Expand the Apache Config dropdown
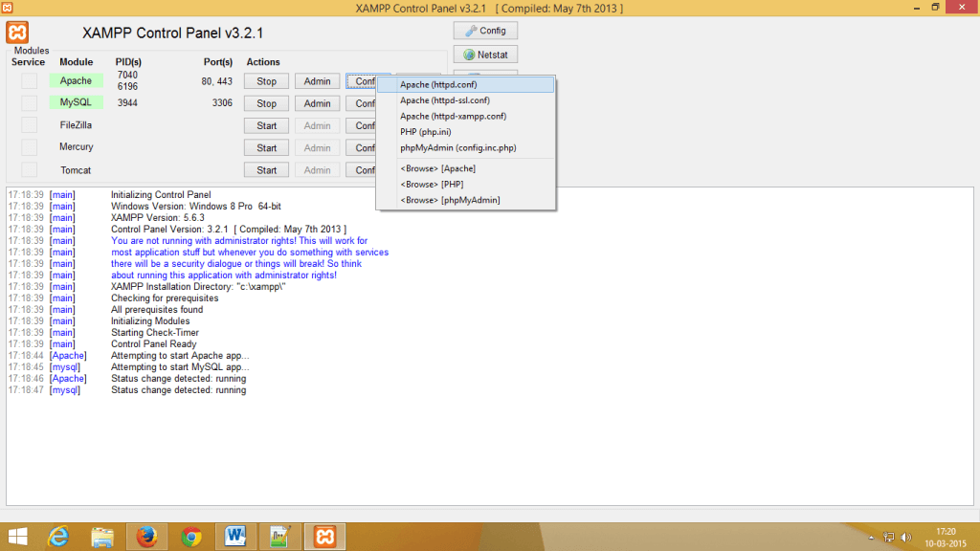980x551 pixels. coord(363,81)
